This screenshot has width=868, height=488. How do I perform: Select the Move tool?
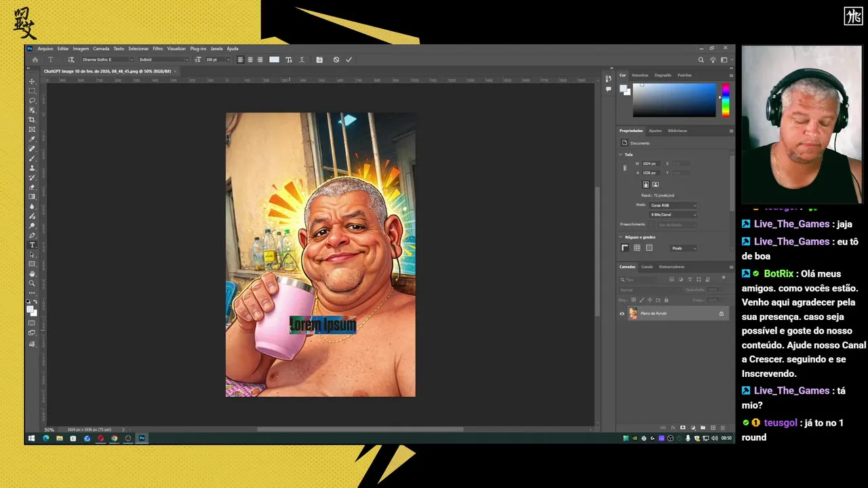coord(32,81)
